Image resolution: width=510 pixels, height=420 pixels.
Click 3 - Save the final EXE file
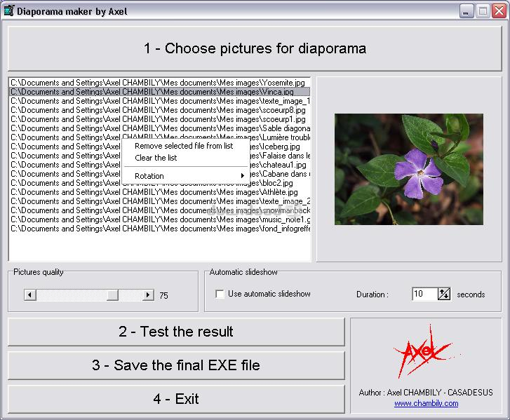click(176, 365)
